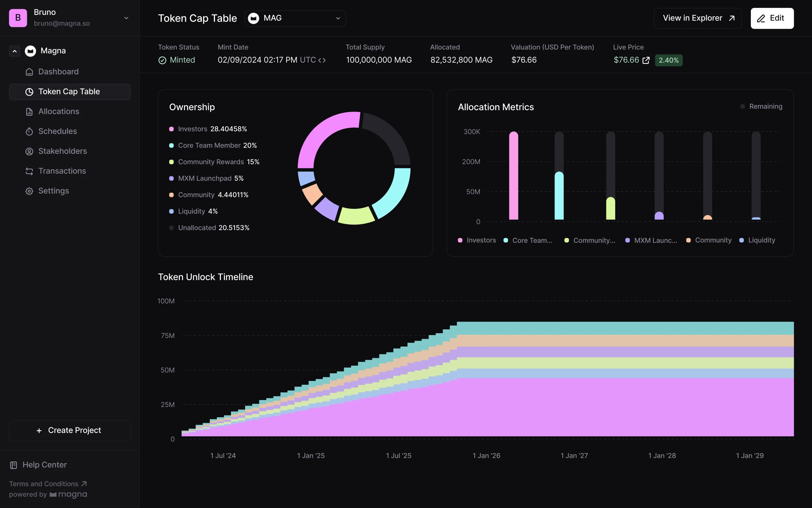Click the embed code icon beside UTC
The width and height of the screenshot is (812, 508).
click(x=322, y=60)
